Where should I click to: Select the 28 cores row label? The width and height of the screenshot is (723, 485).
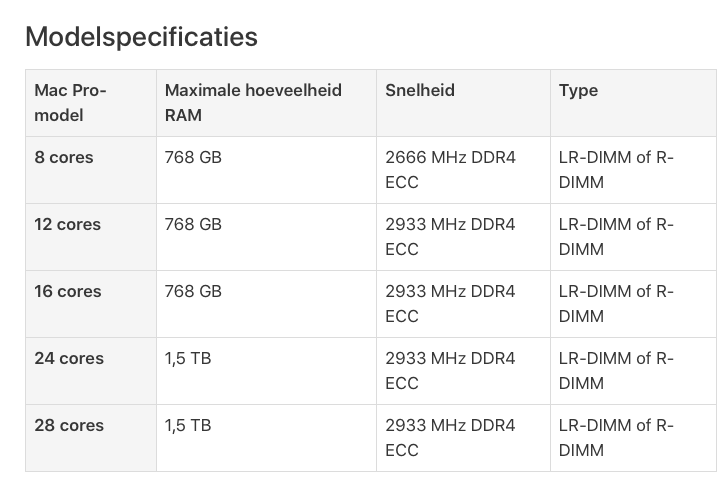[68, 425]
